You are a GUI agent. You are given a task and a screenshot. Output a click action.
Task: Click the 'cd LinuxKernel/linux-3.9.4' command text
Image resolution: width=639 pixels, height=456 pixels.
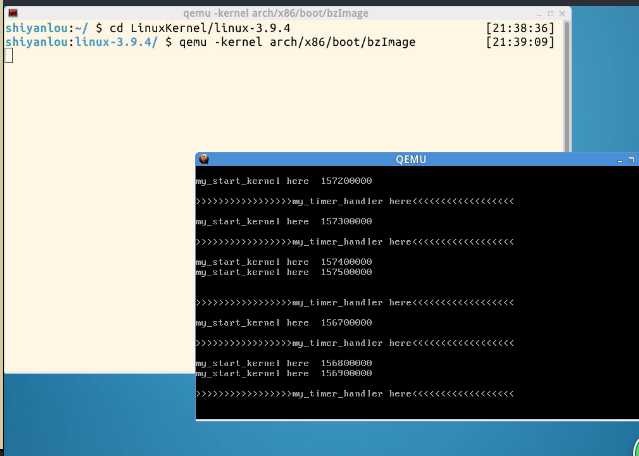coord(200,29)
